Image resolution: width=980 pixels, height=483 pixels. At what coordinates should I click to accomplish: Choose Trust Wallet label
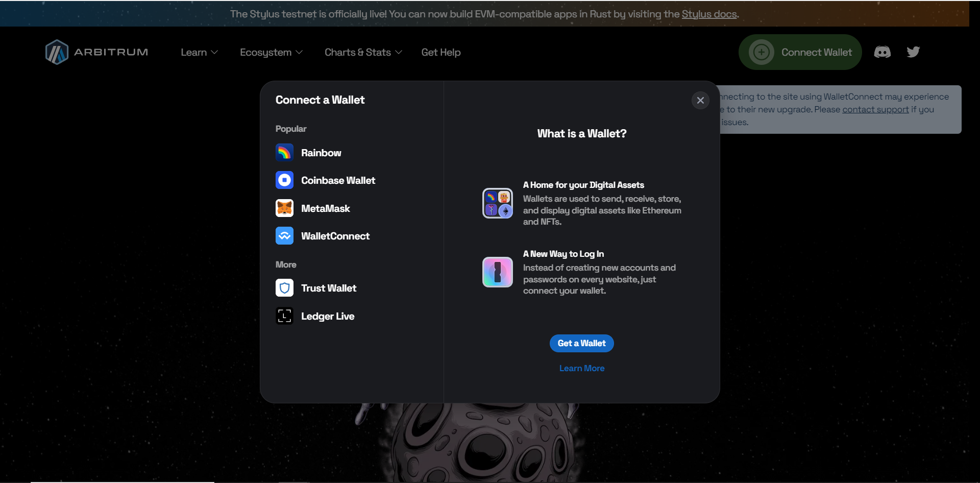[329, 288]
